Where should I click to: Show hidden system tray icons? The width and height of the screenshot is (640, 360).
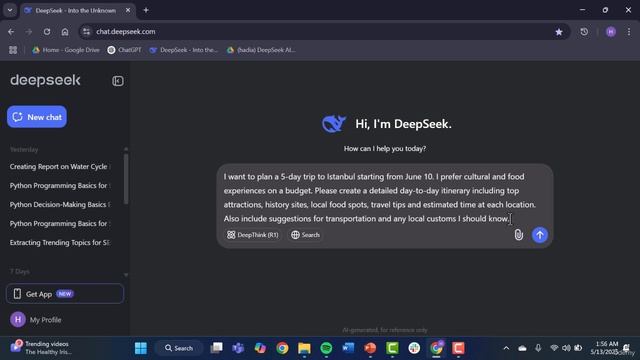pyautogui.click(x=506, y=348)
